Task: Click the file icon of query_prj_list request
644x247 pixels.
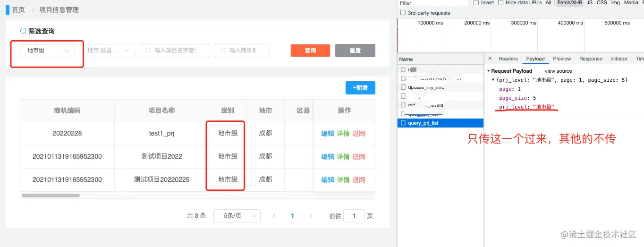Action: pos(403,123)
